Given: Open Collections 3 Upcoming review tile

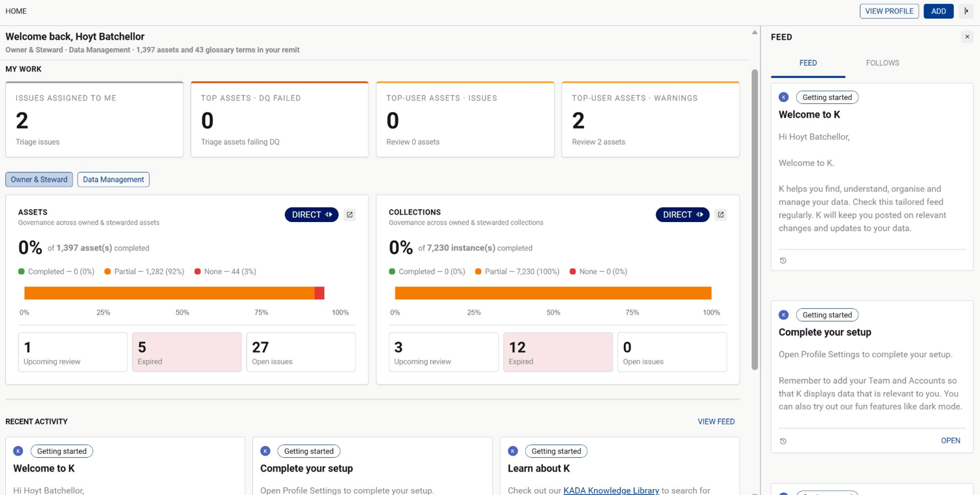Looking at the screenshot, I should [444, 352].
